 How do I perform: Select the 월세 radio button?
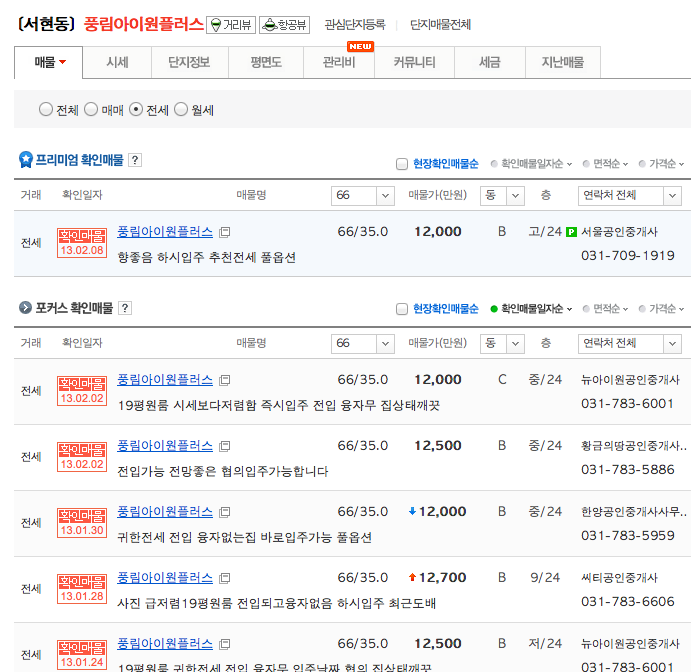click(181, 109)
